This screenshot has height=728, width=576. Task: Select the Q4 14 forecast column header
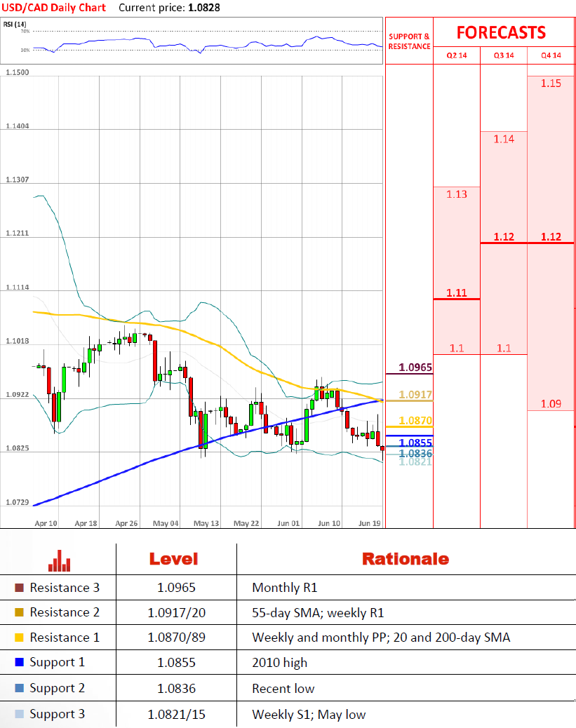pos(551,55)
